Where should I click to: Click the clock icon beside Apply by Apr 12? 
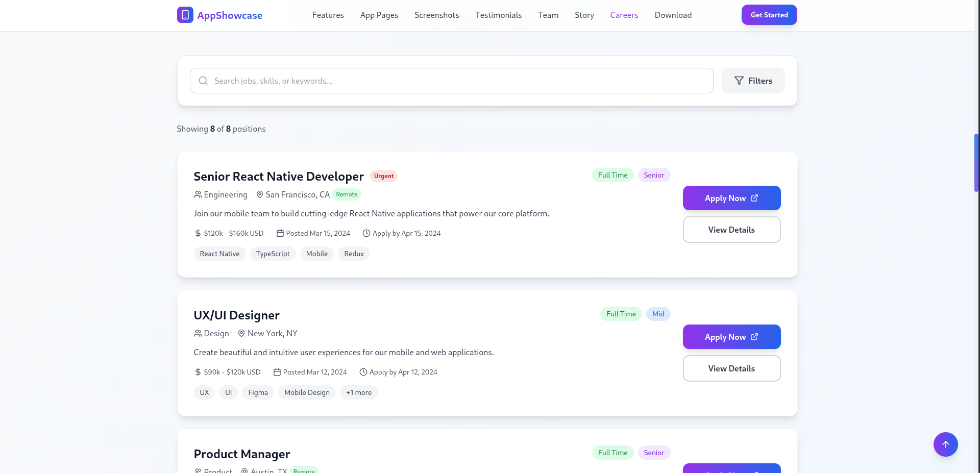tap(363, 372)
